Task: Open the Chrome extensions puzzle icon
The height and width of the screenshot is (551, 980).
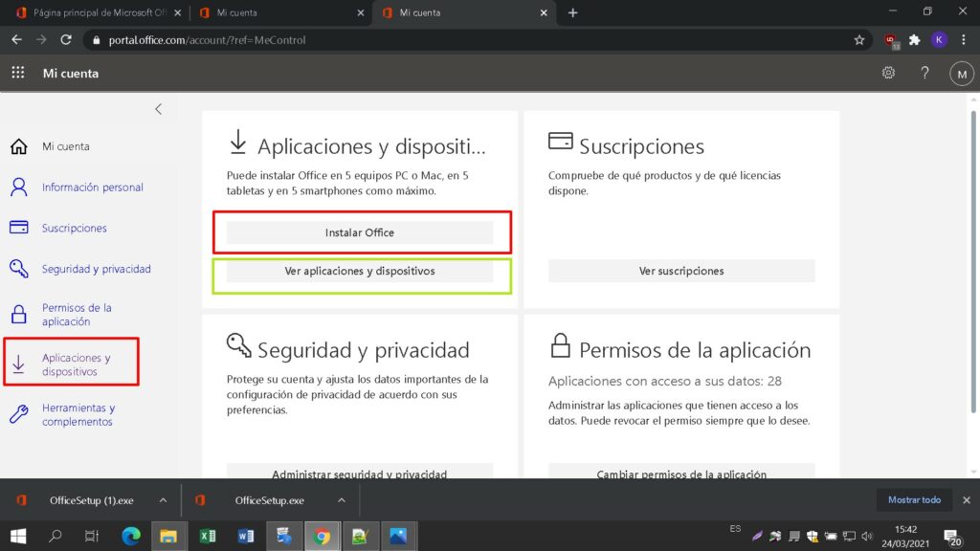Action: 914,40
